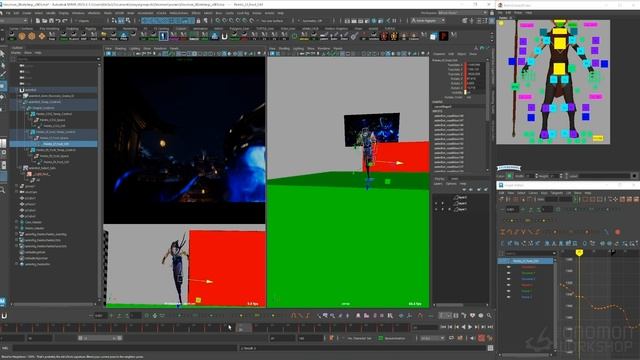Viewport: 640px width, 360px height.
Task: Click the Undo arrow in status line
Action: [x=58, y=20]
